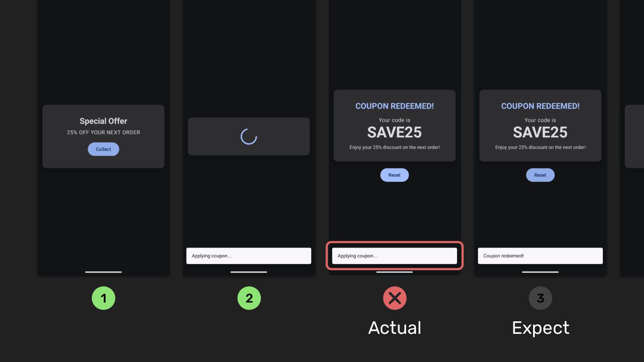Click the SAVE25 code in the Actual screen
The height and width of the screenshot is (362, 644).
[x=394, y=132]
